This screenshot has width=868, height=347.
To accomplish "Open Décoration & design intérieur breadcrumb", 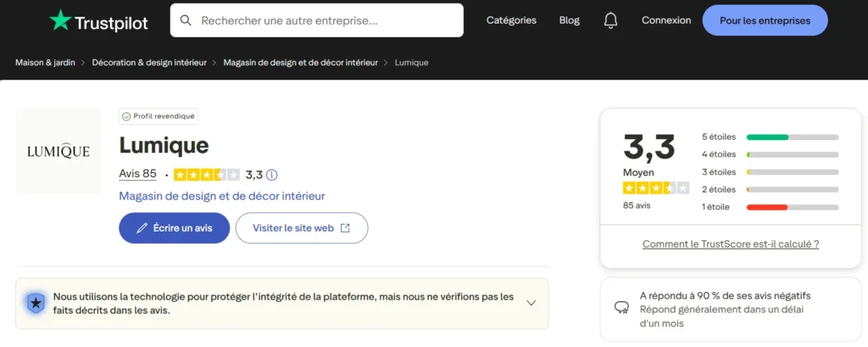I will pos(149,63).
